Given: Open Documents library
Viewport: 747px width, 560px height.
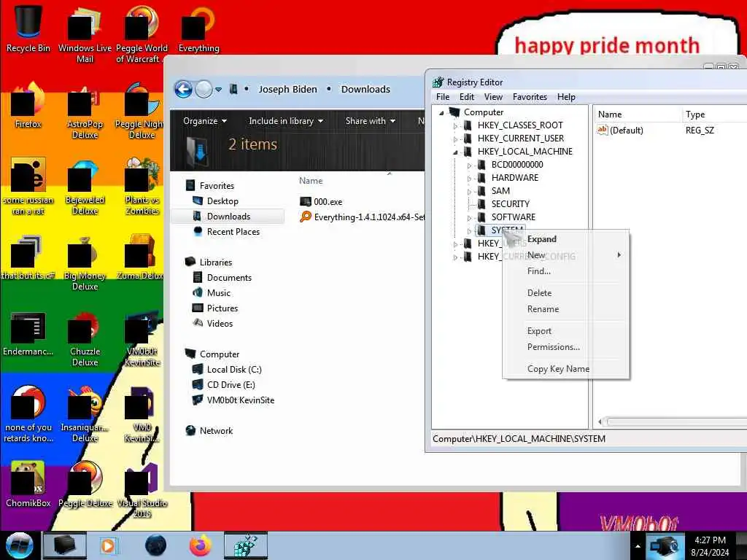Looking at the screenshot, I should point(228,278).
